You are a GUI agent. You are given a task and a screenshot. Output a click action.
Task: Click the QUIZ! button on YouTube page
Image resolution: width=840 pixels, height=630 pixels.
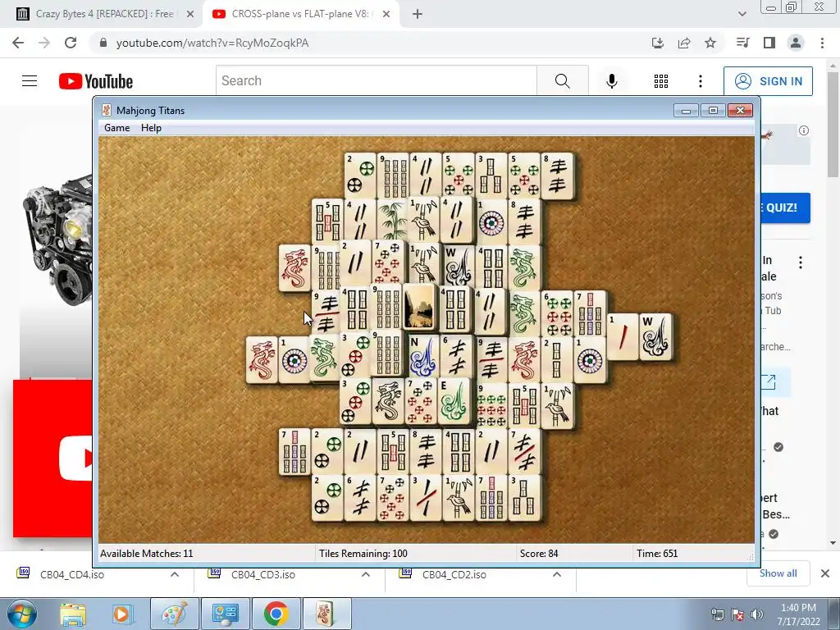click(x=785, y=208)
